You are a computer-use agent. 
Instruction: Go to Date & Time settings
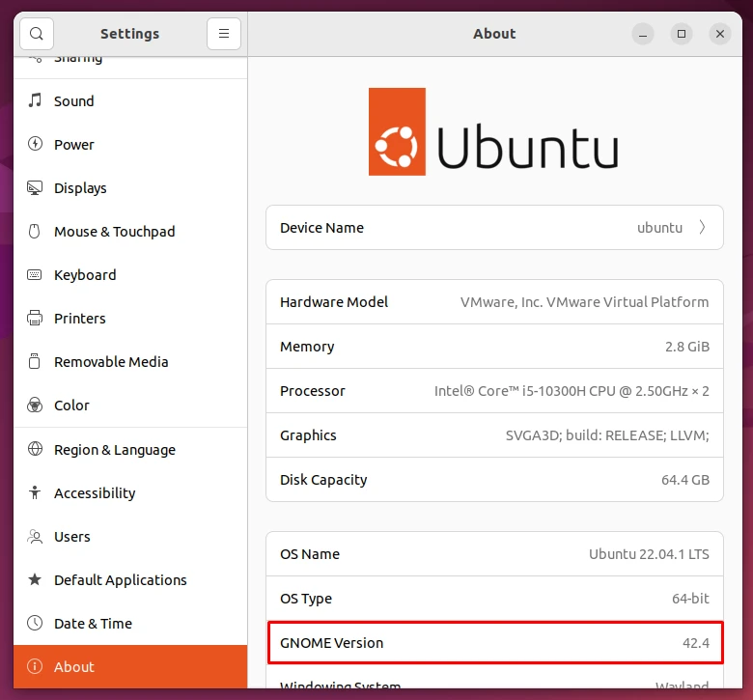(x=130, y=624)
